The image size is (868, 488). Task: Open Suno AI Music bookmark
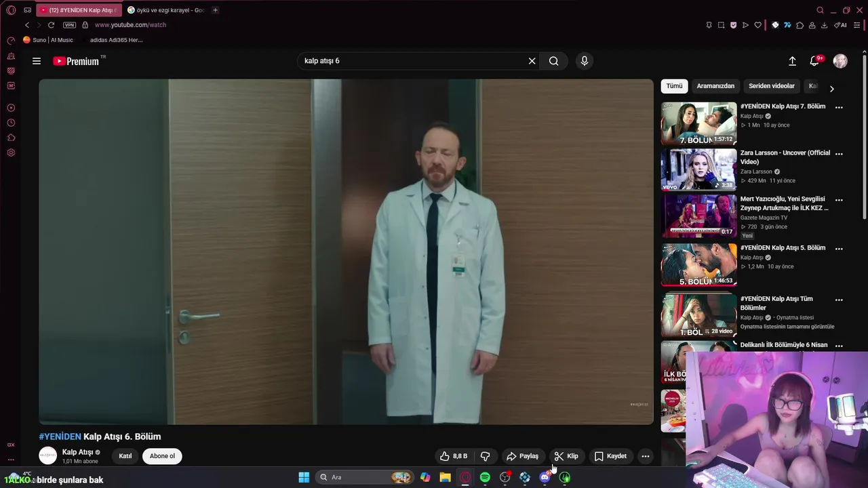[x=48, y=40]
